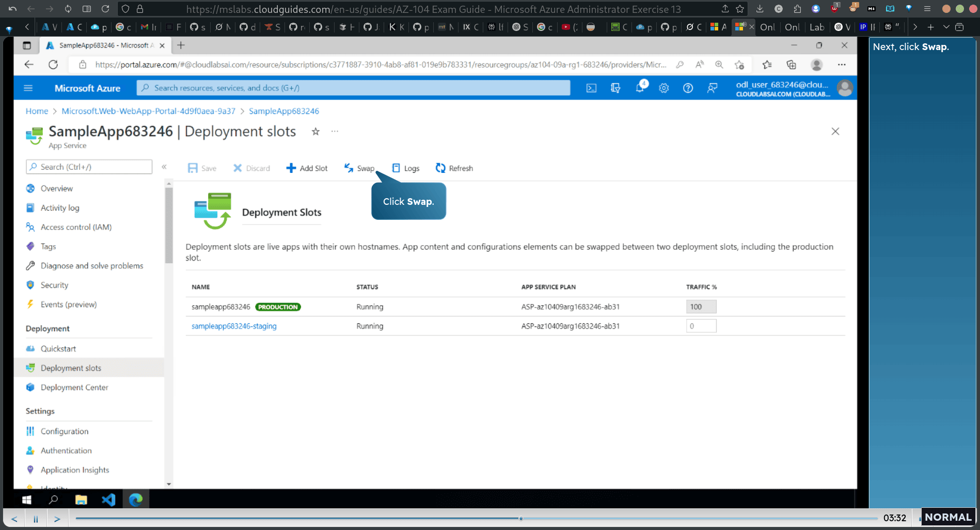Go to Home breadcrumb
This screenshot has height=530, width=980.
[x=37, y=111]
